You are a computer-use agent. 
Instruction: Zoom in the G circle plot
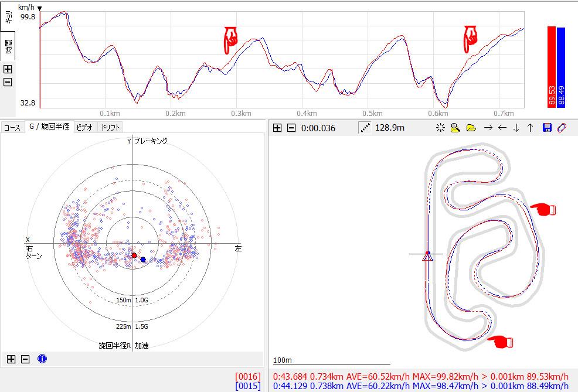pyautogui.click(x=11, y=359)
